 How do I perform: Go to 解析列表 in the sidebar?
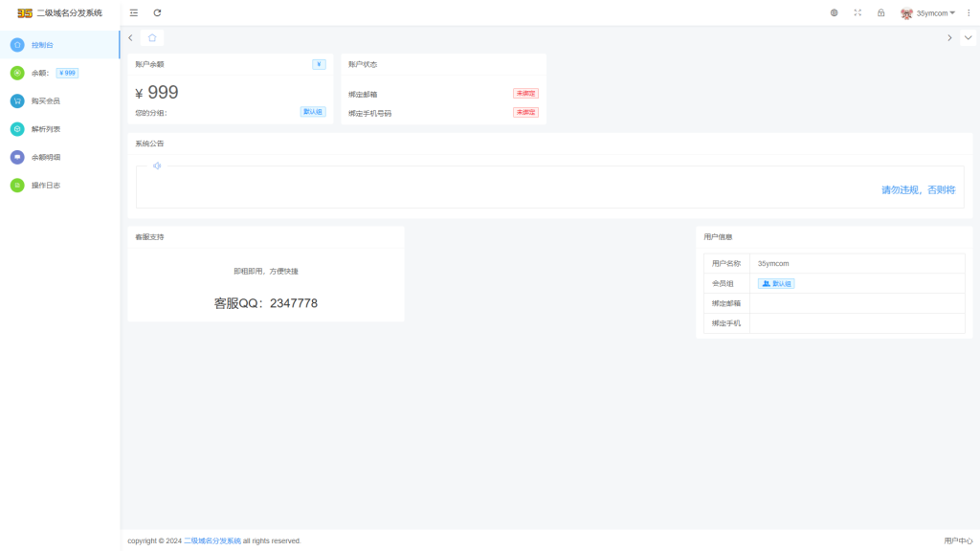tap(45, 129)
